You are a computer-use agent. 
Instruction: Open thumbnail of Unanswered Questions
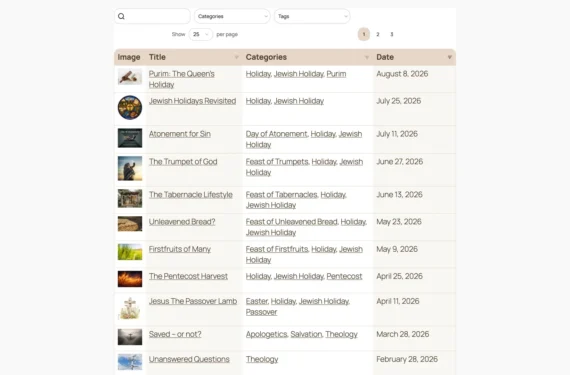pyautogui.click(x=130, y=362)
